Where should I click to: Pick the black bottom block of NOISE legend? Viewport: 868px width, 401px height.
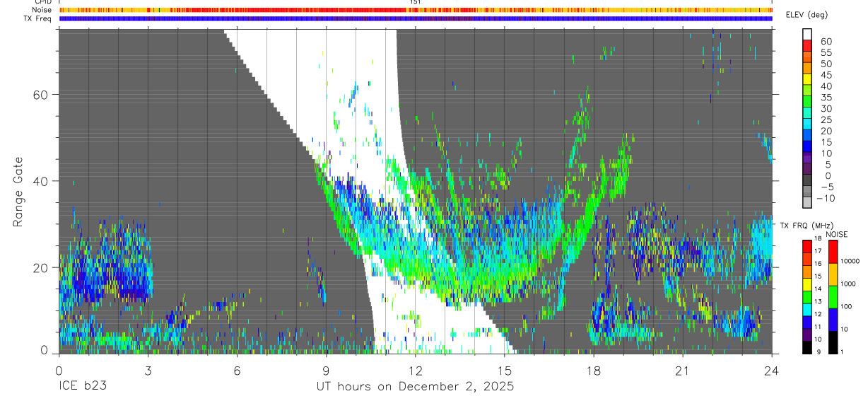click(833, 342)
